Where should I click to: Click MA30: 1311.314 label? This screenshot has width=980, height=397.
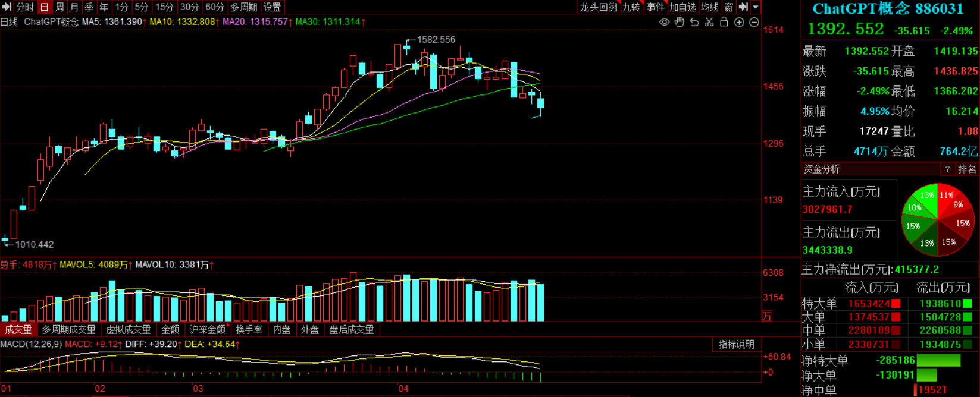pos(331,22)
